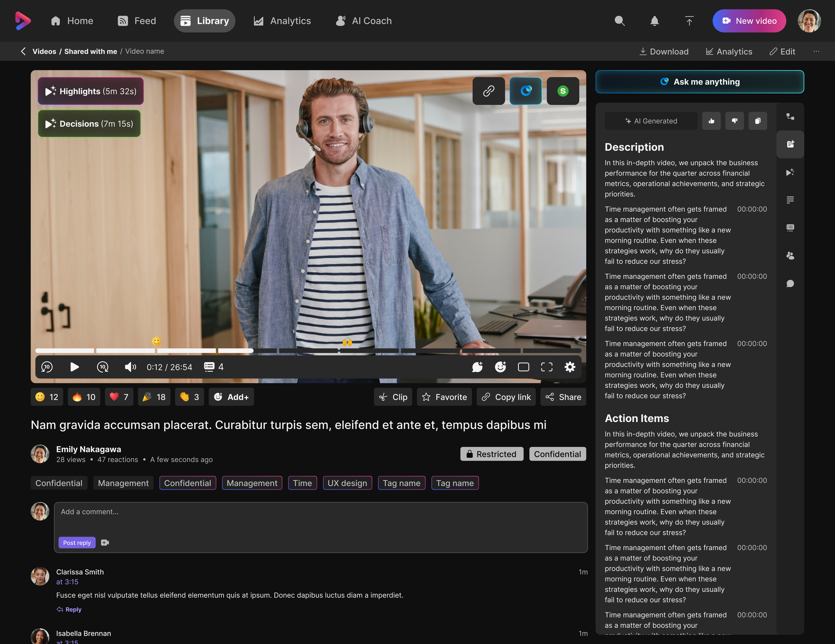Toggle the fire reaction with 10
Viewport: 835px width, 644px height.
coord(84,397)
